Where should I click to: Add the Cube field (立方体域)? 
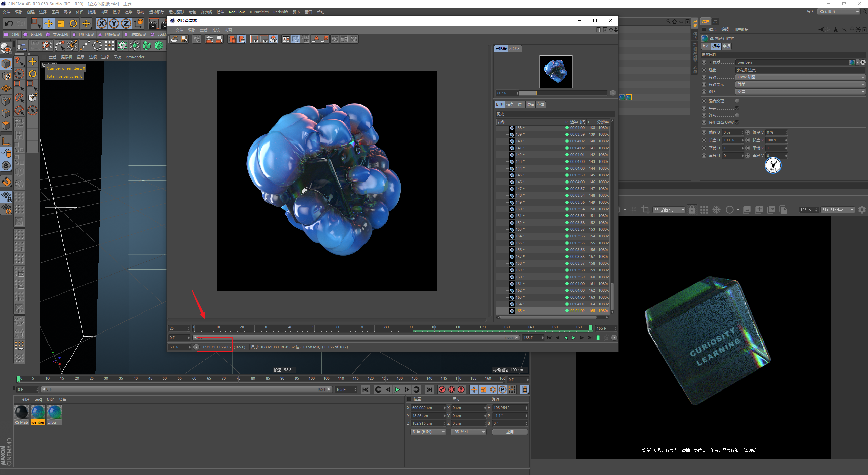click(57, 35)
